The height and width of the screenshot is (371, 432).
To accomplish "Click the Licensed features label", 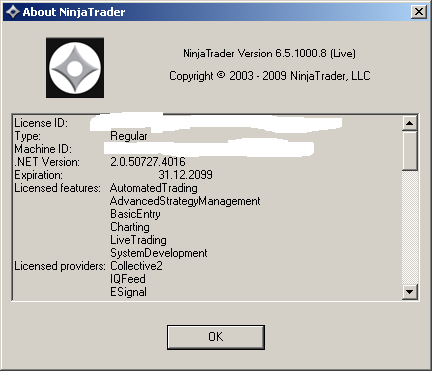I will click(x=57, y=188).
